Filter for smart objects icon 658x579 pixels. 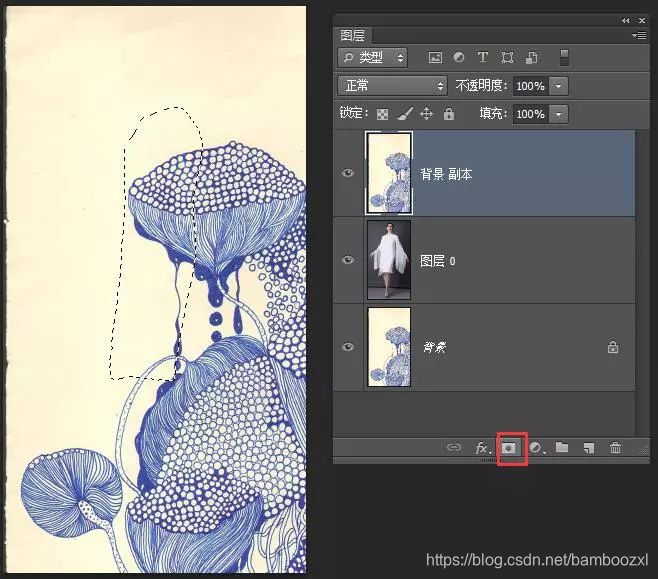(x=531, y=57)
